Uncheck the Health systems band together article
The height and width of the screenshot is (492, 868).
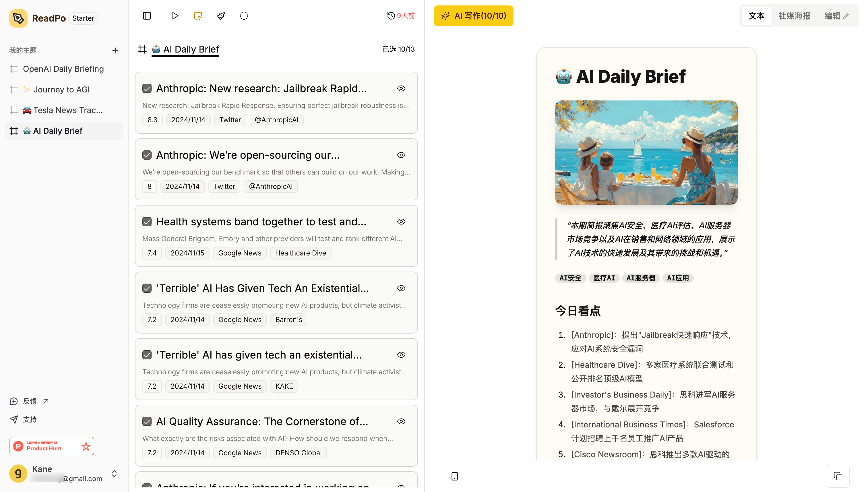(x=147, y=222)
